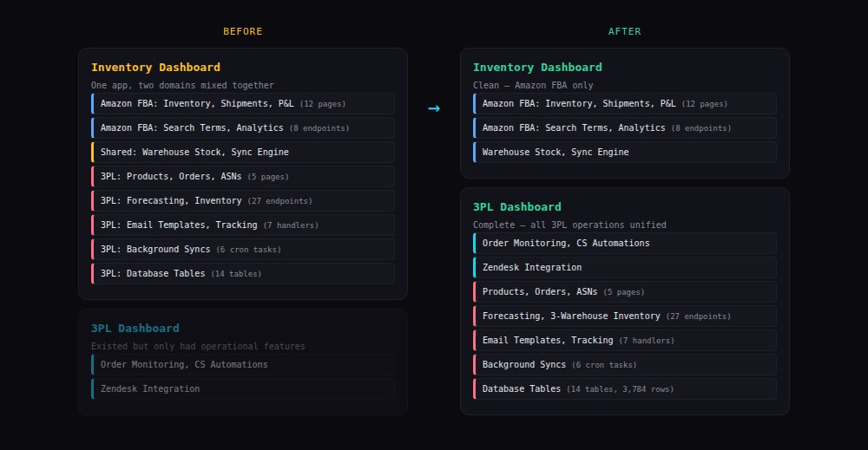Click 'One app, two domains mixed together' subtitle
The image size is (868, 450).
[182, 85]
